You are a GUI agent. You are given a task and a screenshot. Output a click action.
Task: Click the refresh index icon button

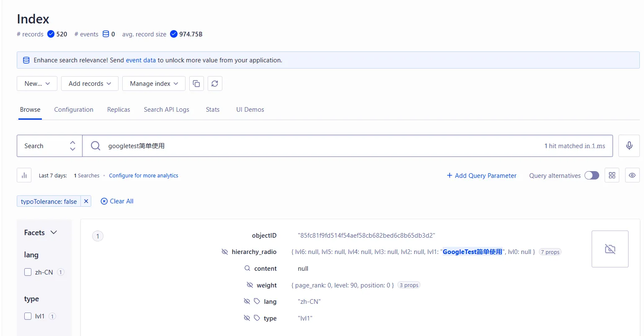(x=215, y=84)
